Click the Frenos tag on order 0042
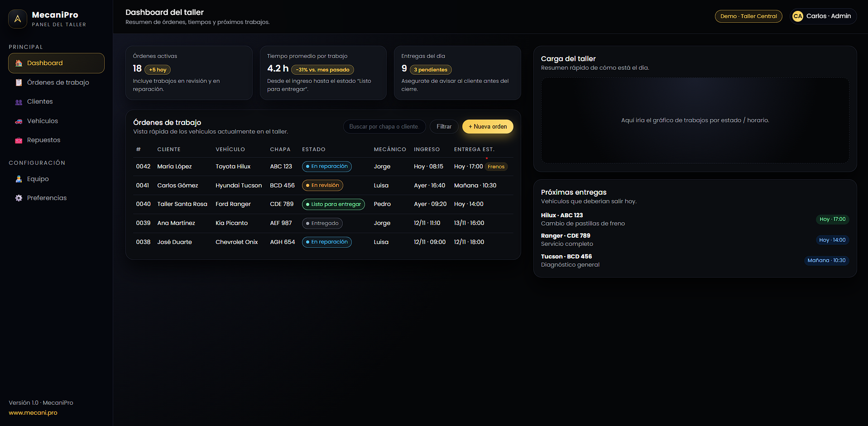Screen dimensions: 868x426 point(496,167)
